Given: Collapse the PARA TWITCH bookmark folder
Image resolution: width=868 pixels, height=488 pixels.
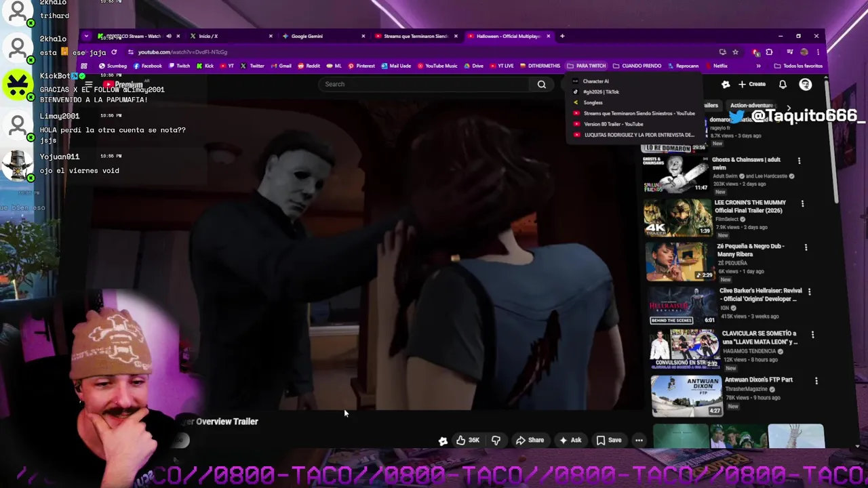Looking at the screenshot, I should pos(587,66).
